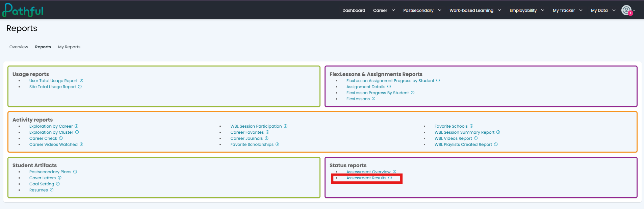644x209 pixels.
Task: Go to Dashboard in top navigation
Action: (354, 10)
